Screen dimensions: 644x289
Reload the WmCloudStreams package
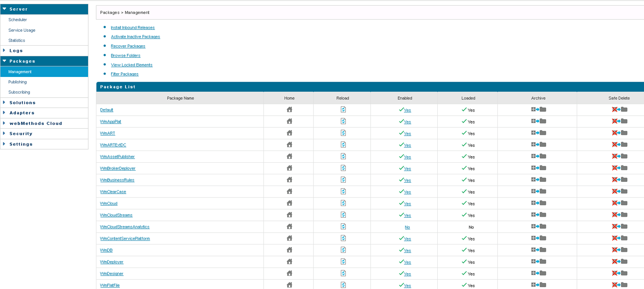click(x=343, y=215)
